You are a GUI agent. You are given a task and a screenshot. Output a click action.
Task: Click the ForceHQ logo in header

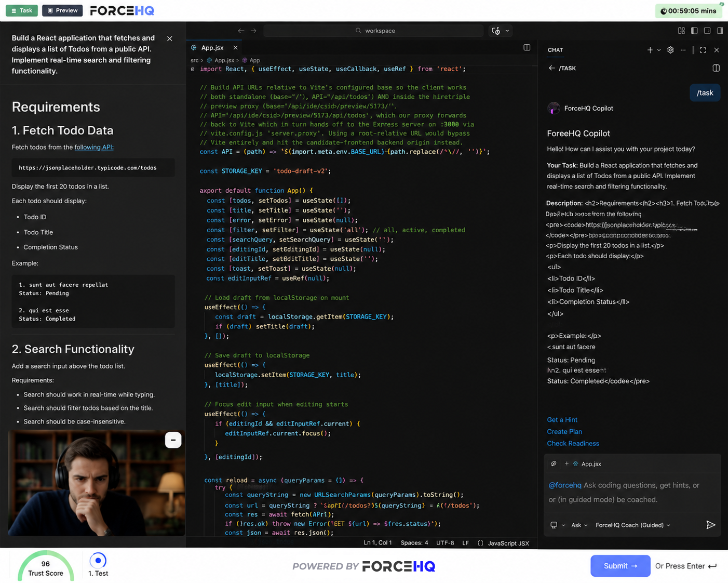[122, 10]
